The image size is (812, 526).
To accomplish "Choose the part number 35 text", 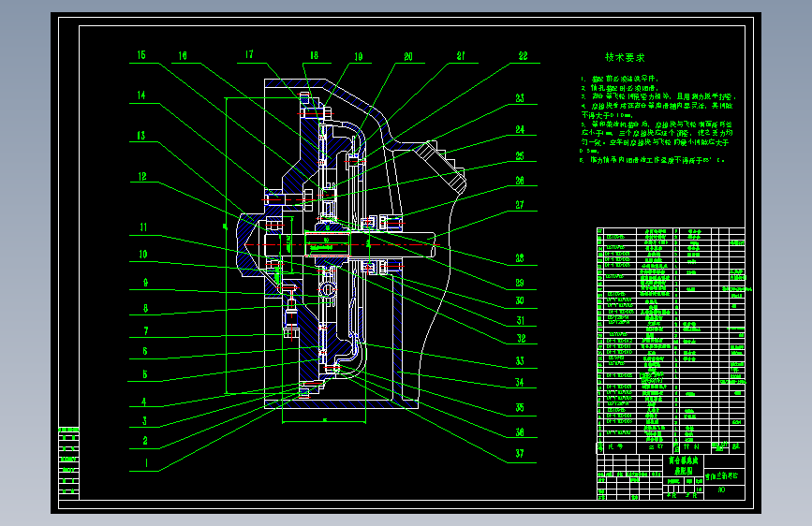I will click(520, 407).
